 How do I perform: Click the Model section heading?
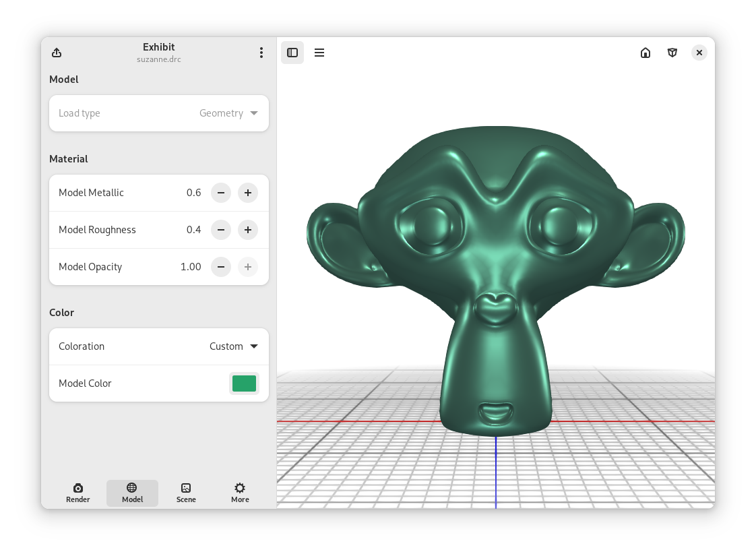click(x=63, y=80)
